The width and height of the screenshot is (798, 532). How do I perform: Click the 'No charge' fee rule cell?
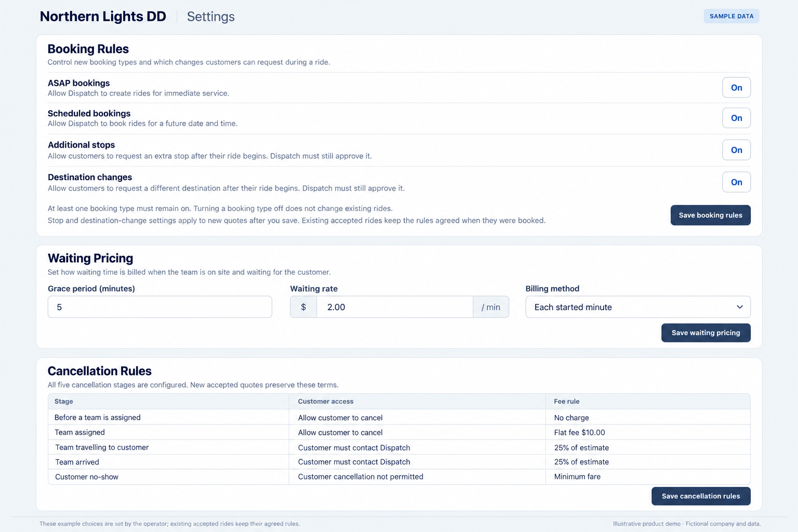[x=571, y=418]
